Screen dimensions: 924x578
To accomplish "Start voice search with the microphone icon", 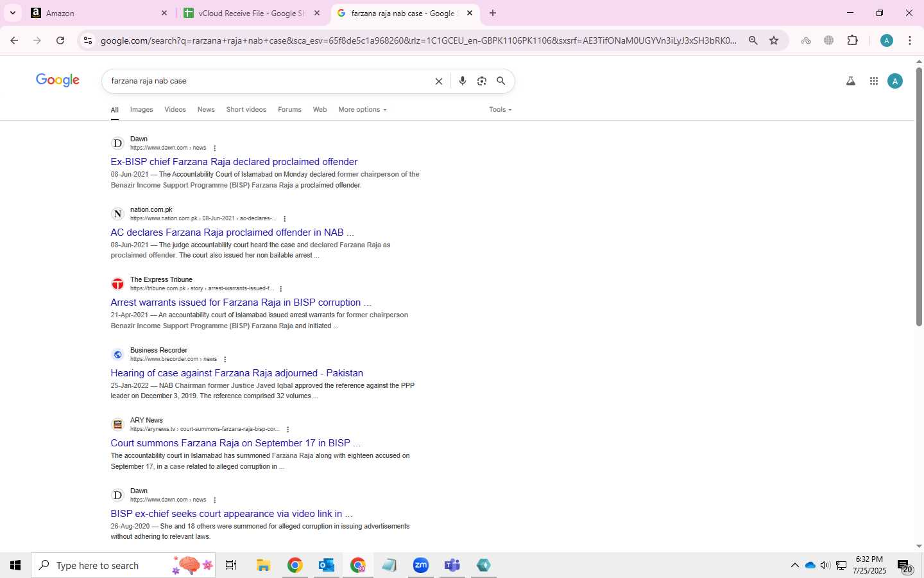I will (463, 81).
